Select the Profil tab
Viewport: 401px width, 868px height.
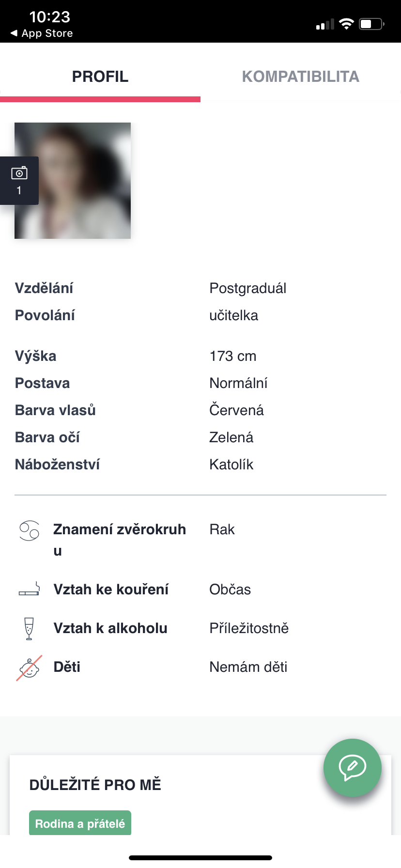(100, 77)
